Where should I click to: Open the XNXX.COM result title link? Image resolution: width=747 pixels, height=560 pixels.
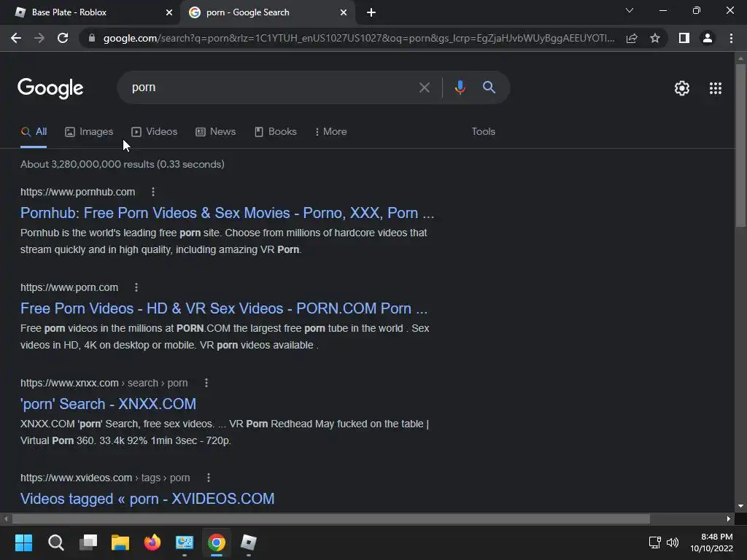(x=108, y=404)
